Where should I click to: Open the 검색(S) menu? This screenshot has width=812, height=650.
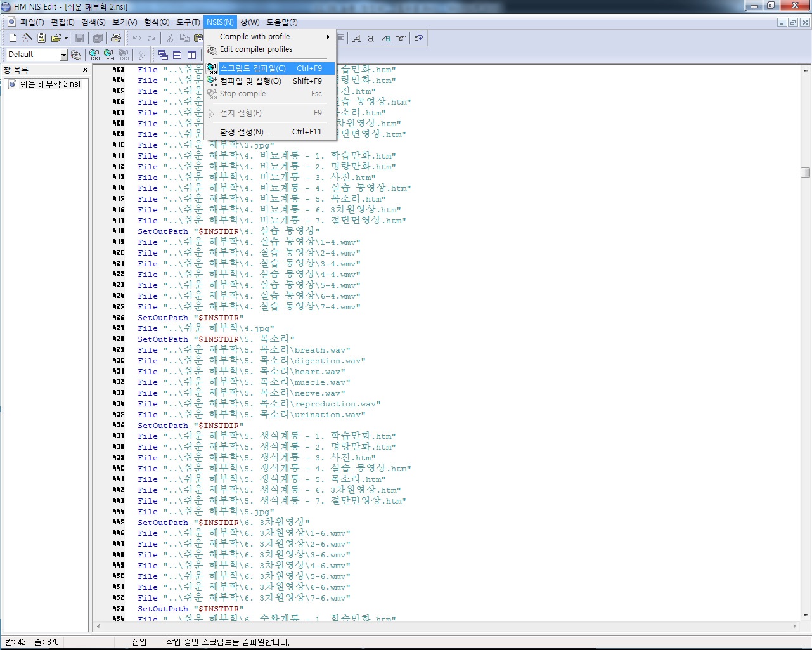point(93,22)
